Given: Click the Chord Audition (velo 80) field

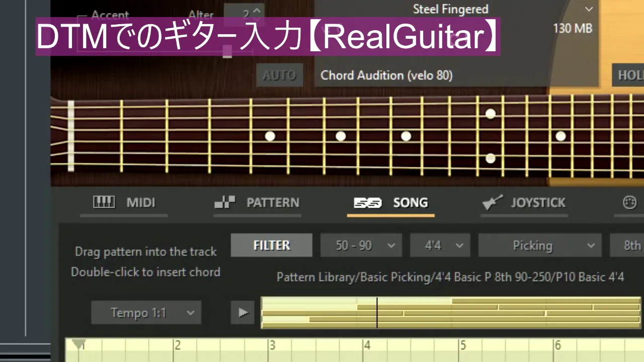Looking at the screenshot, I should pyautogui.click(x=386, y=75).
